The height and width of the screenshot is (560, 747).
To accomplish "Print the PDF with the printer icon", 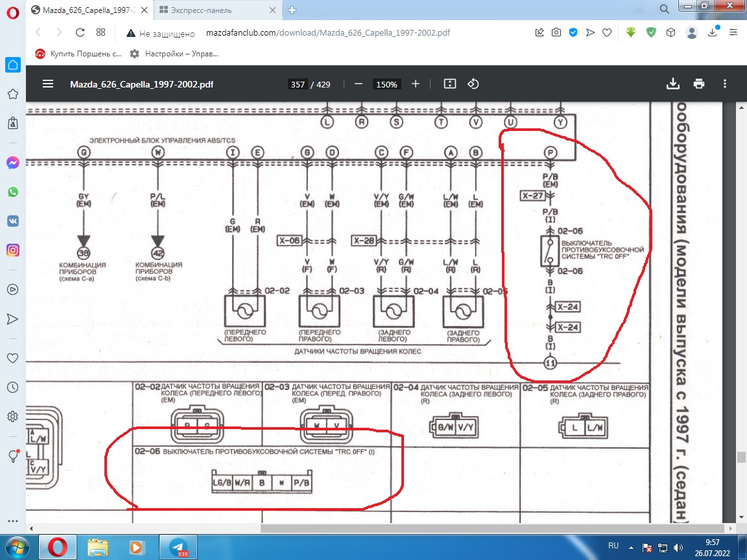I will pos(698,84).
